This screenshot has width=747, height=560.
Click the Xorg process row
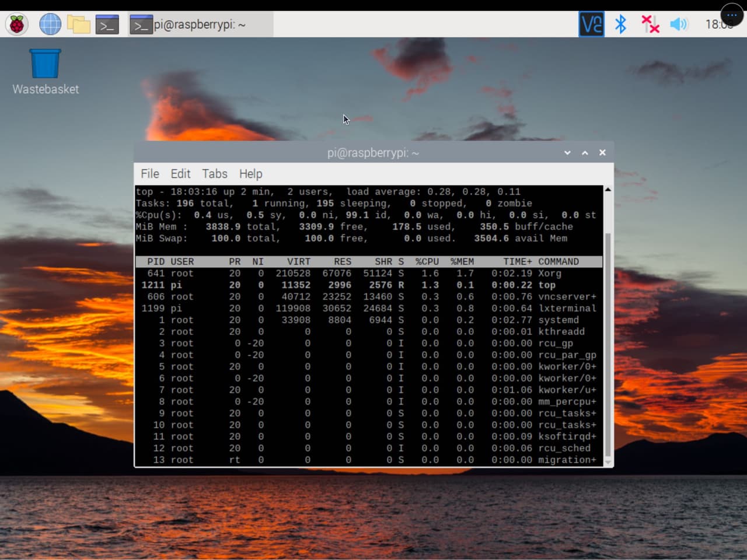click(369, 273)
